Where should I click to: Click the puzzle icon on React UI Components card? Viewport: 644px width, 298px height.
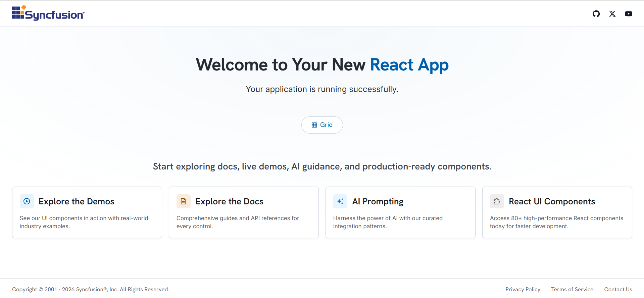pos(497,201)
